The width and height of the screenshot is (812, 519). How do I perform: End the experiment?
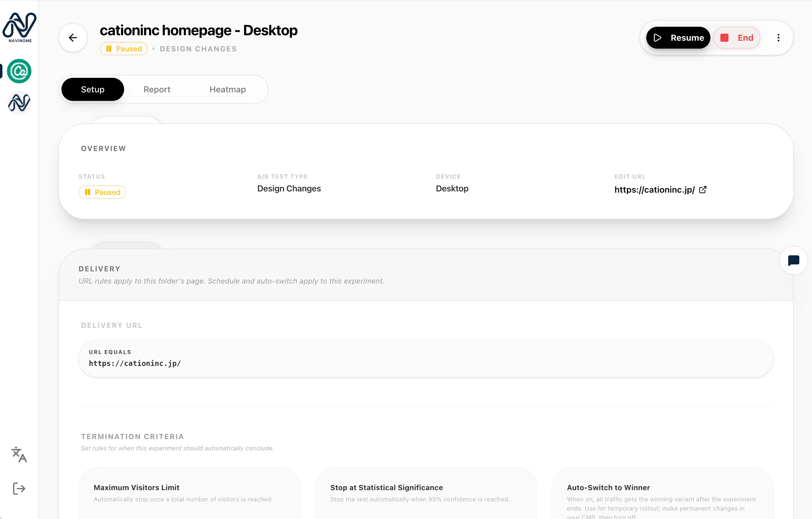click(737, 38)
